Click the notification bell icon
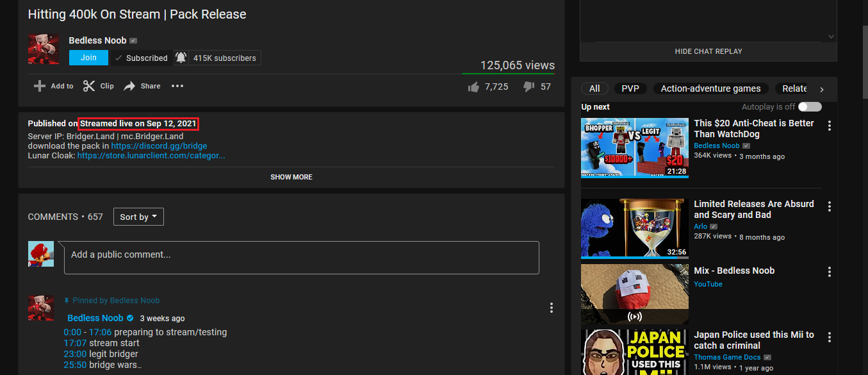Screen dimensions: 868x375 (x=181, y=58)
